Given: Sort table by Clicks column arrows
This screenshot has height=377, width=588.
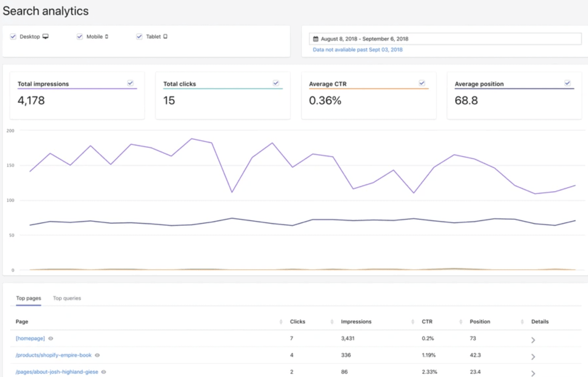Looking at the screenshot, I should 332,322.
